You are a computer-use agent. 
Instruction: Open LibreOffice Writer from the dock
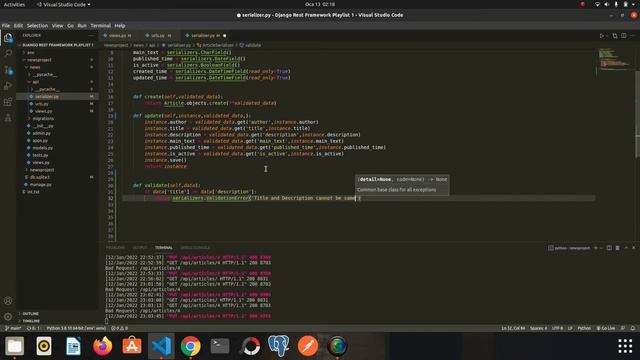tap(73, 346)
